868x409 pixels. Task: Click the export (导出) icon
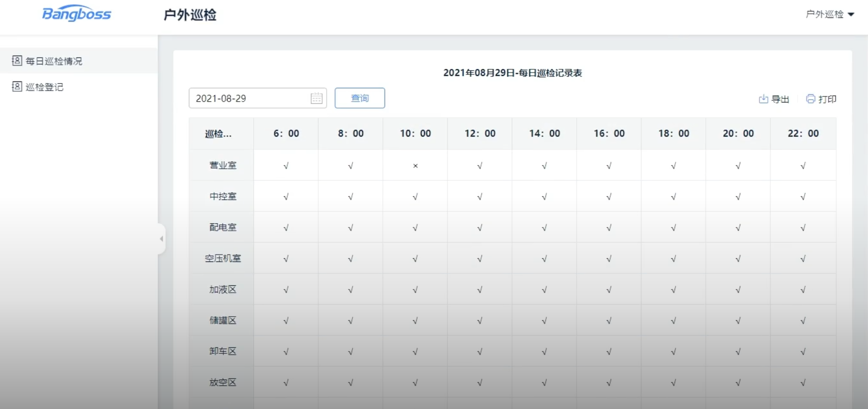pyautogui.click(x=763, y=99)
